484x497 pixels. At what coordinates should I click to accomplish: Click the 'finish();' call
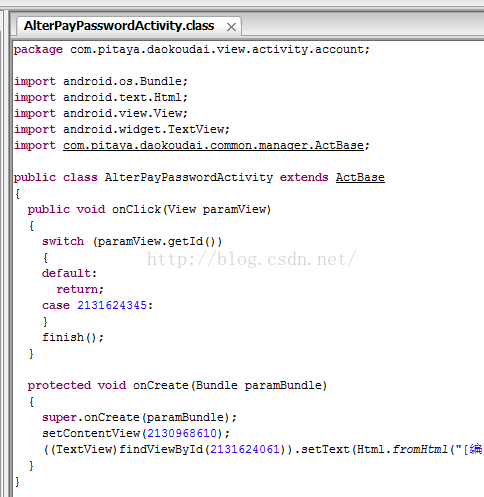pyautogui.click(x=73, y=337)
